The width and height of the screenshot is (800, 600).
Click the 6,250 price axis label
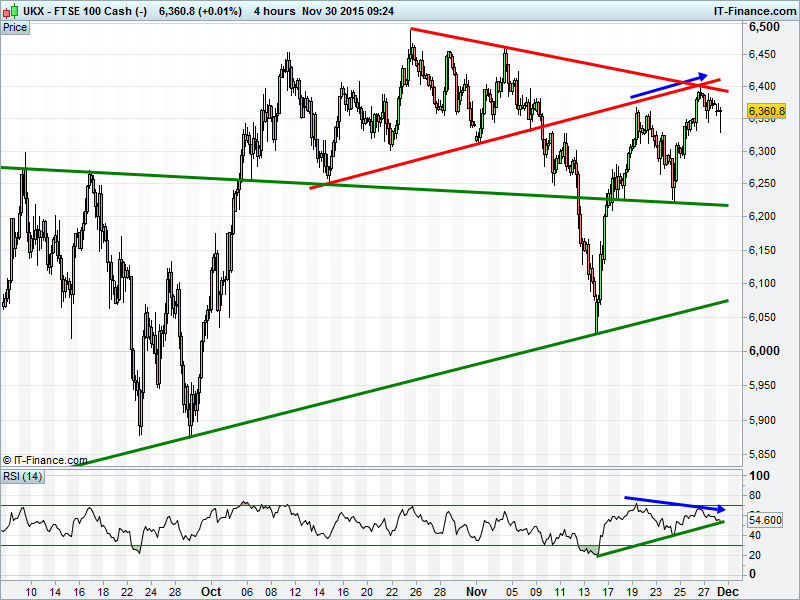762,183
